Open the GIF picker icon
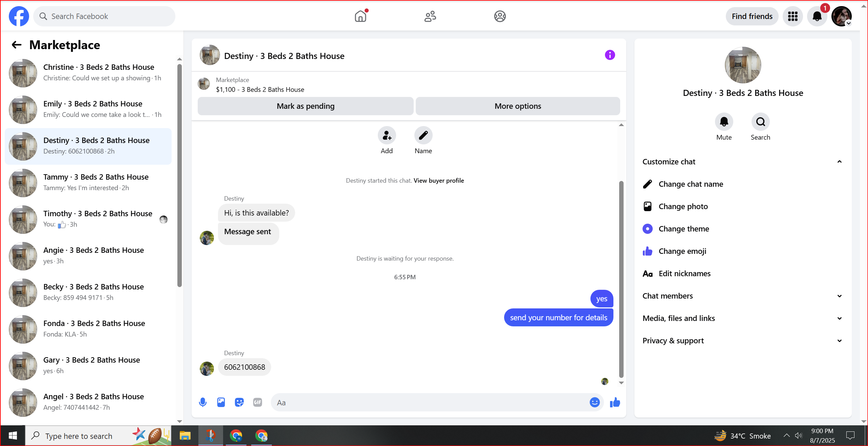The image size is (868, 446). [258, 402]
